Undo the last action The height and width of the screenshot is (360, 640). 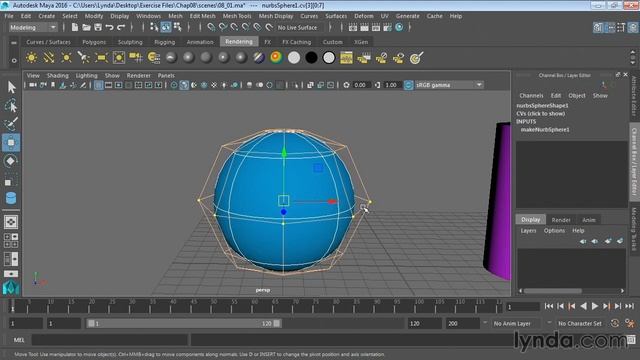pyautogui.click(x=109, y=27)
